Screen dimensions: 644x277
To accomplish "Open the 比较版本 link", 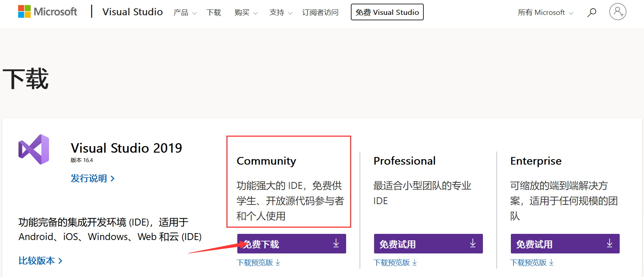I will pyautogui.click(x=41, y=261).
